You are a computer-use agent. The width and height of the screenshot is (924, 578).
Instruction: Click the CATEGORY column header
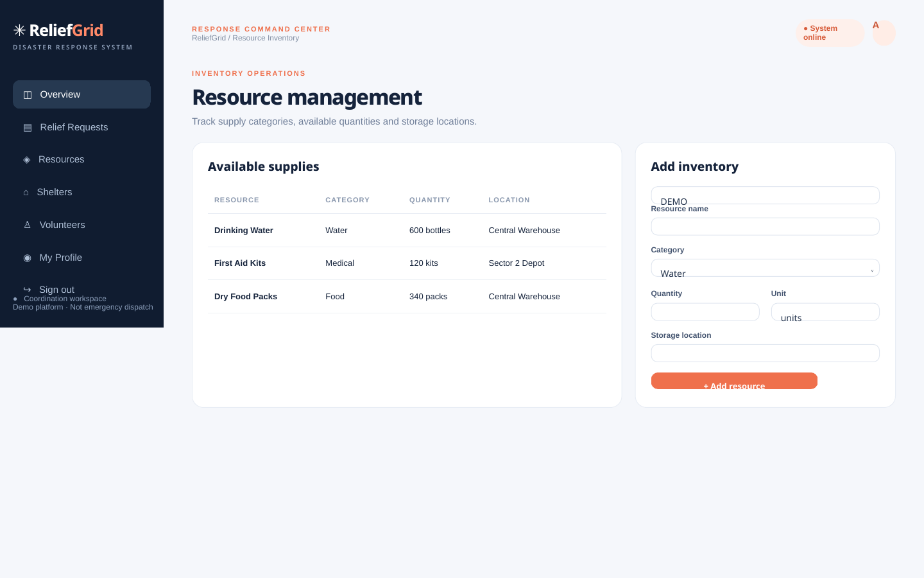347,200
